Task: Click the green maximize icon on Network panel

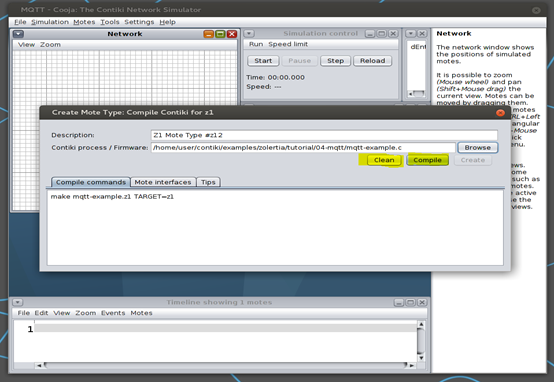Action: coord(220,34)
